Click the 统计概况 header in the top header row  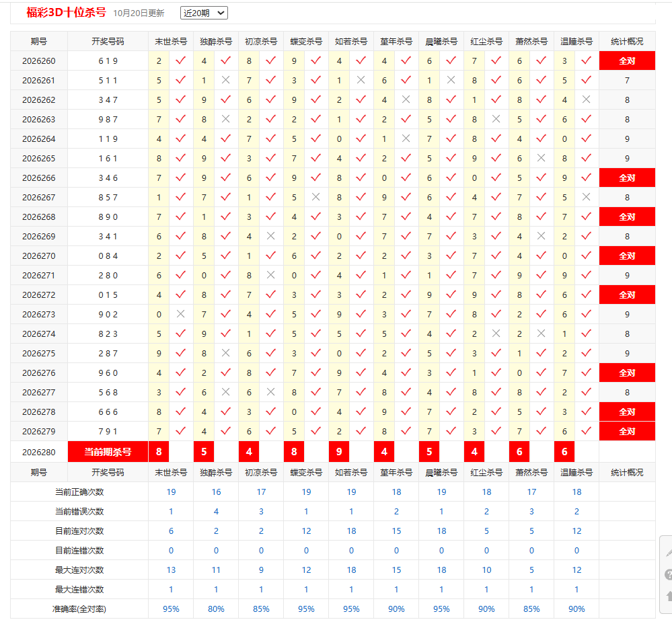click(x=627, y=42)
